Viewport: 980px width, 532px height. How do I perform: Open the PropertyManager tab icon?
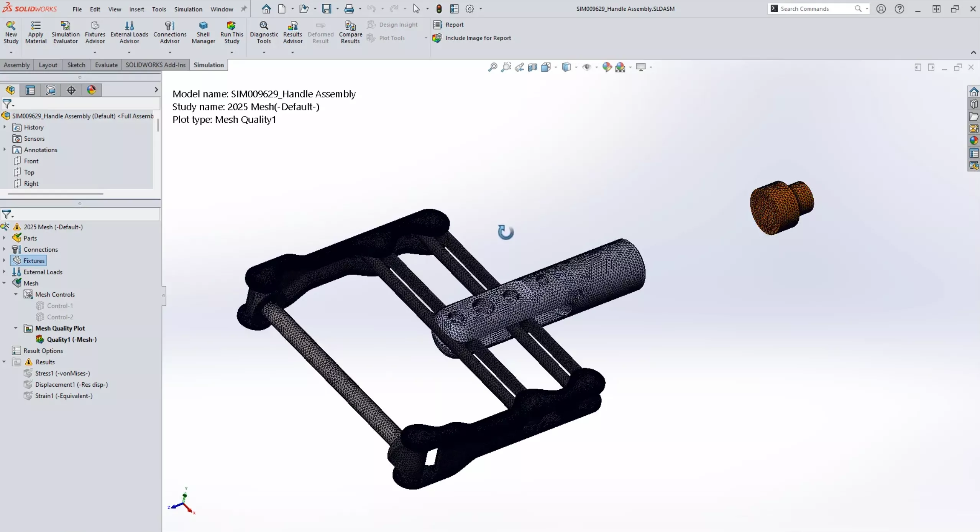(30, 90)
